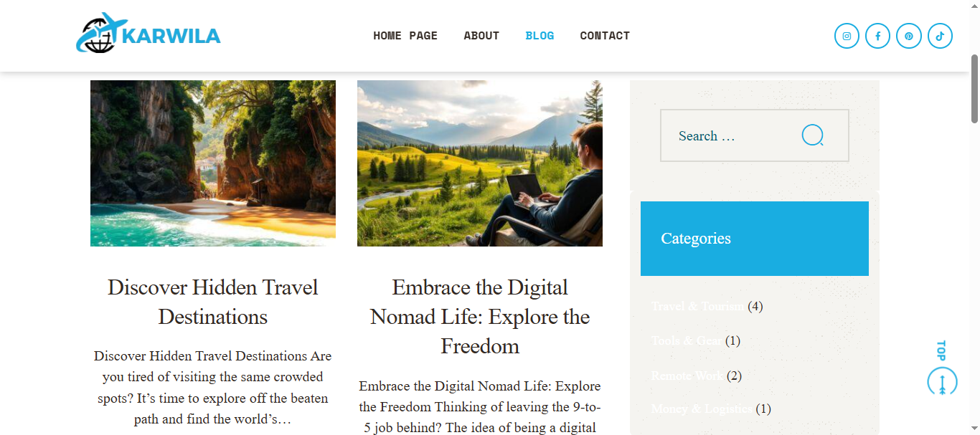Open the Pinterest social icon
The width and height of the screenshot is (980, 435).
click(x=909, y=36)
